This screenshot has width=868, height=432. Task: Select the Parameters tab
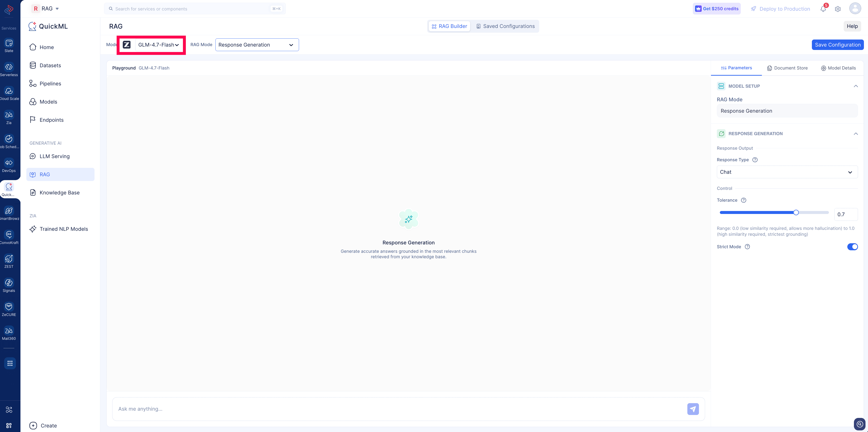736,68
